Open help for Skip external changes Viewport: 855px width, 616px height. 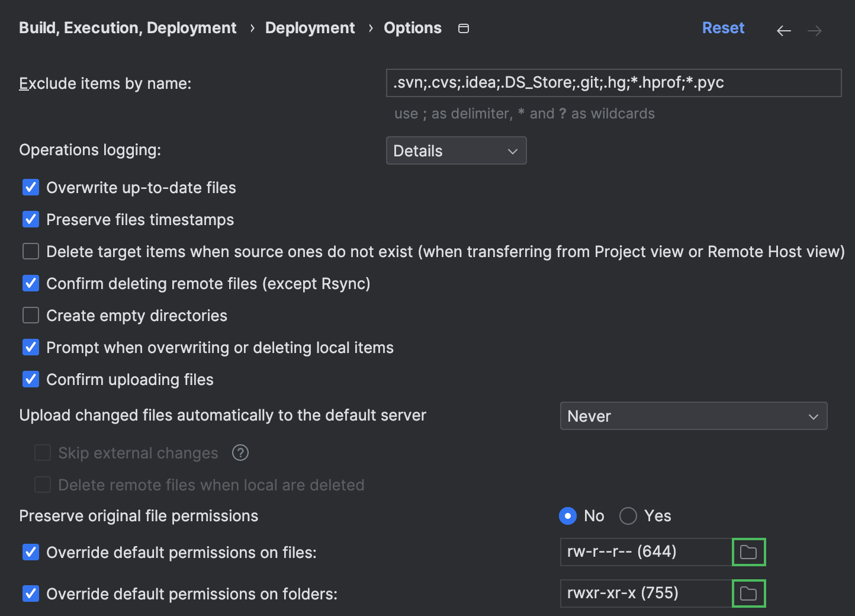pos(240,453)
